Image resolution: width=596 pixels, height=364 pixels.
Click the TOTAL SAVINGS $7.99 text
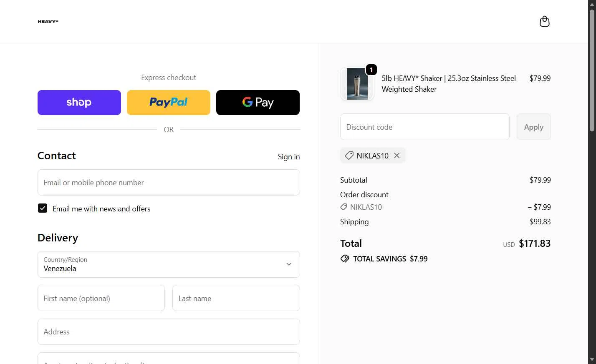[390, 259]
